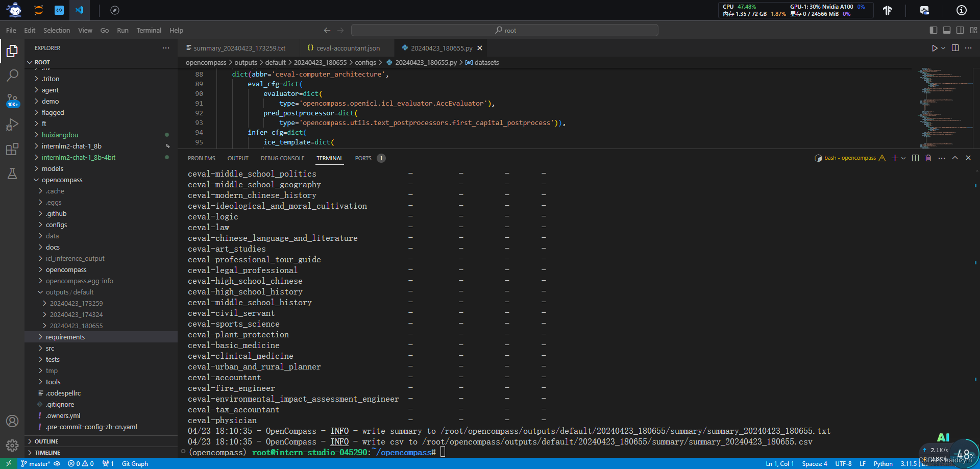This screenshot has height=469, width=980.
Task: Switch to the DEBUG CONSOLE panel tab
Action: coord(282,158)
